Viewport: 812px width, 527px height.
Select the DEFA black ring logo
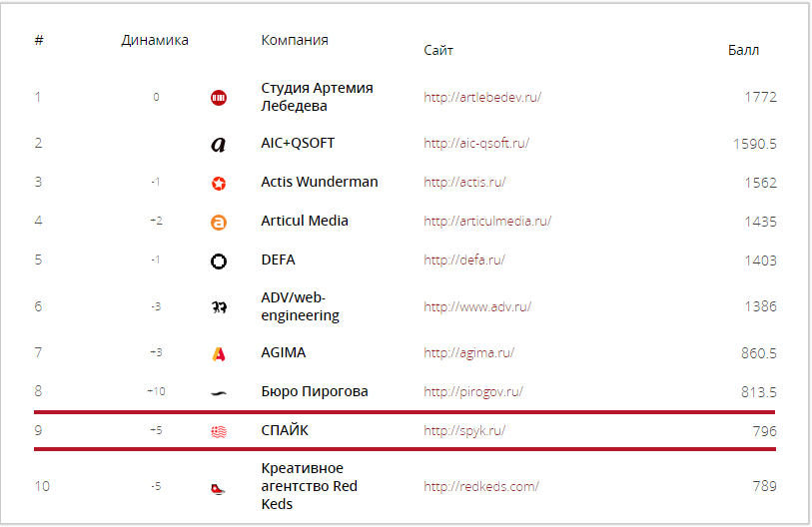219,261
